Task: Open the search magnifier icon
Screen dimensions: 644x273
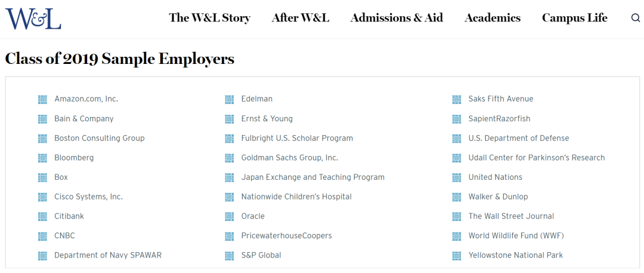Action: [x=636, y=18]
